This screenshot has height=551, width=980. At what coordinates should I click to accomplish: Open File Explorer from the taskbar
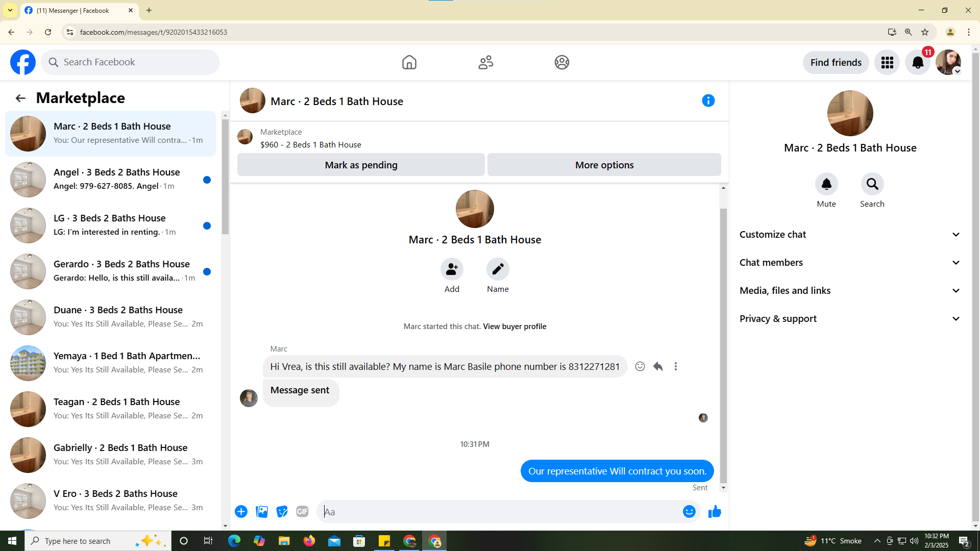(x=284, y=541)
